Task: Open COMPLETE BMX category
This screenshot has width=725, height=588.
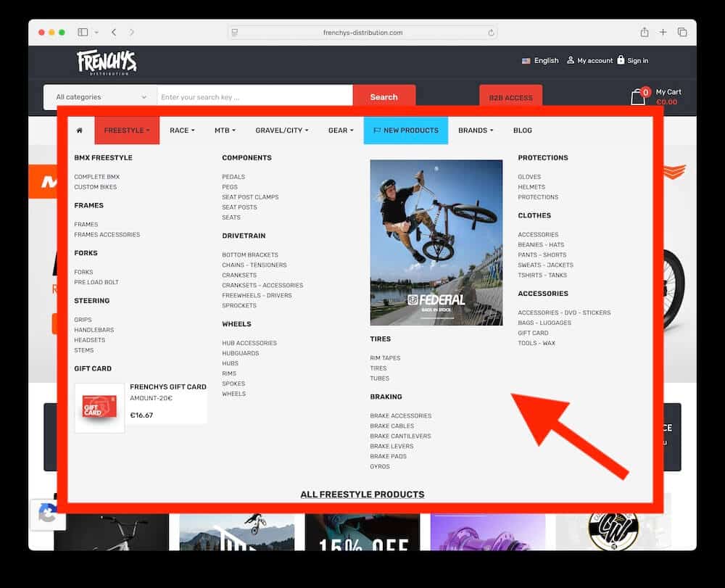Action: point(96,177)
